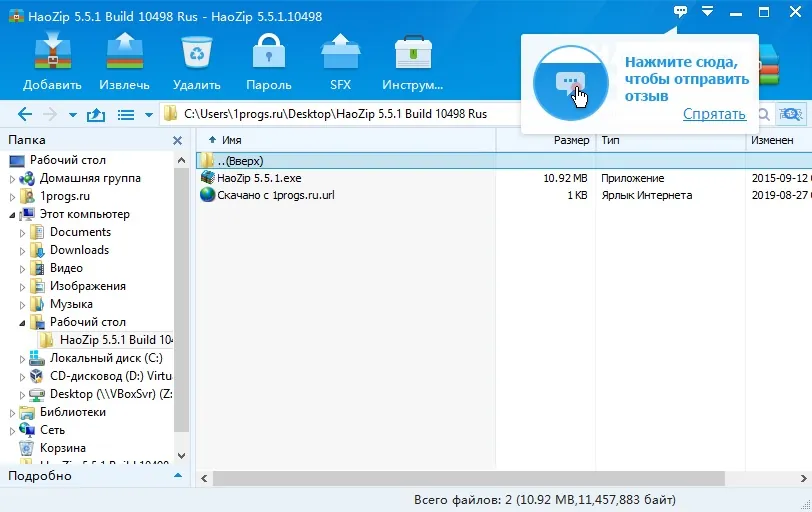Open the Инструм... toolbox icon
Screen dimensions: 812x512
pyautogui.click(x=413, y=51)
